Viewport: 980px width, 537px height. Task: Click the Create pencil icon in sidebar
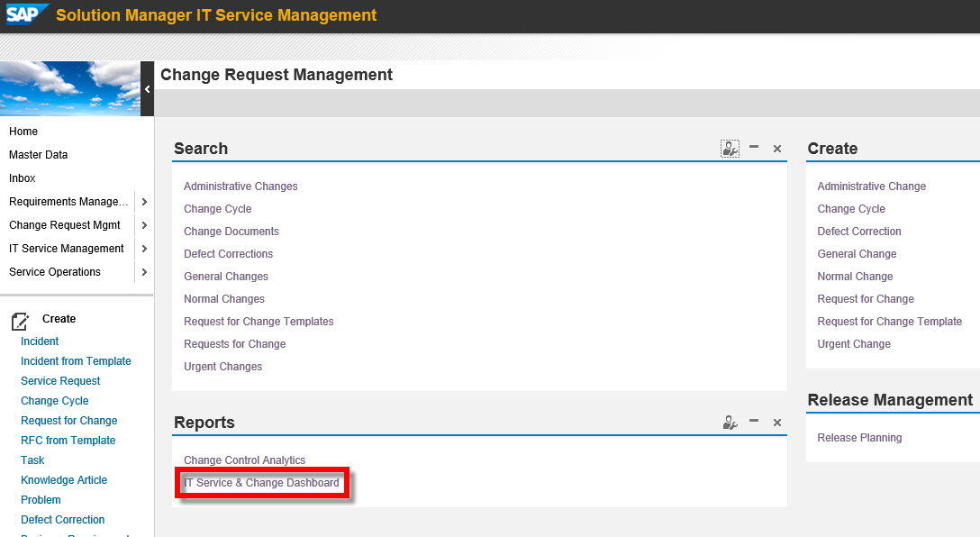coord(20,322)
